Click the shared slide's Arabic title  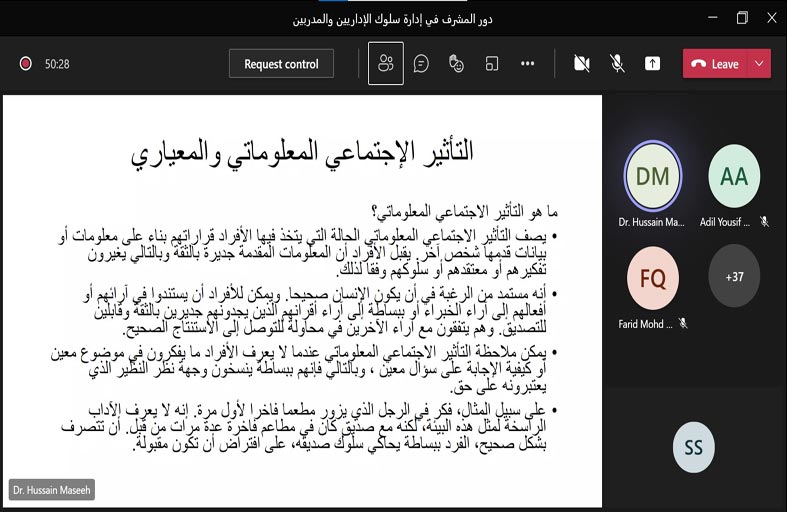303,152
